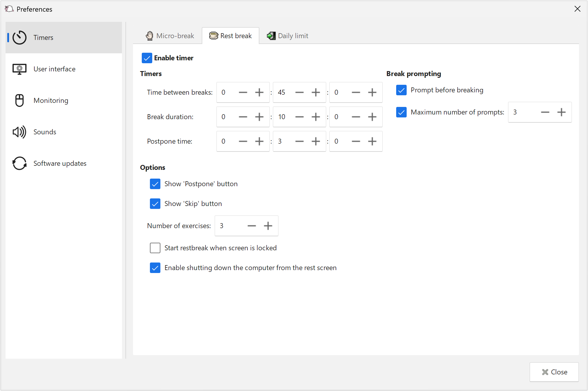Screen dimensions: 588x391
Task: Uncheck Enable shutting down the computer option
Action: point(155,268)
